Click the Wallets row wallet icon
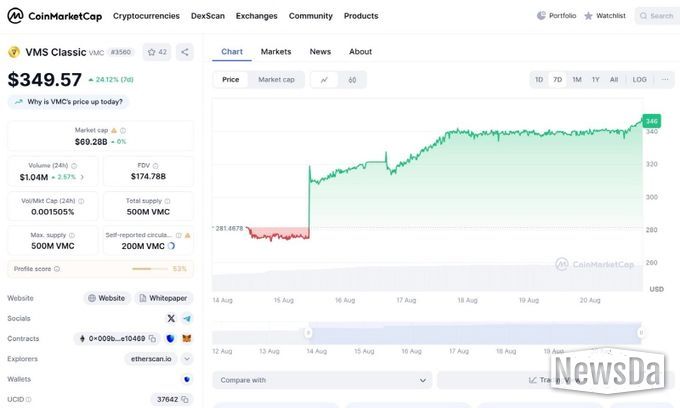This screenshot has width=680, height=408. (187, 379)
